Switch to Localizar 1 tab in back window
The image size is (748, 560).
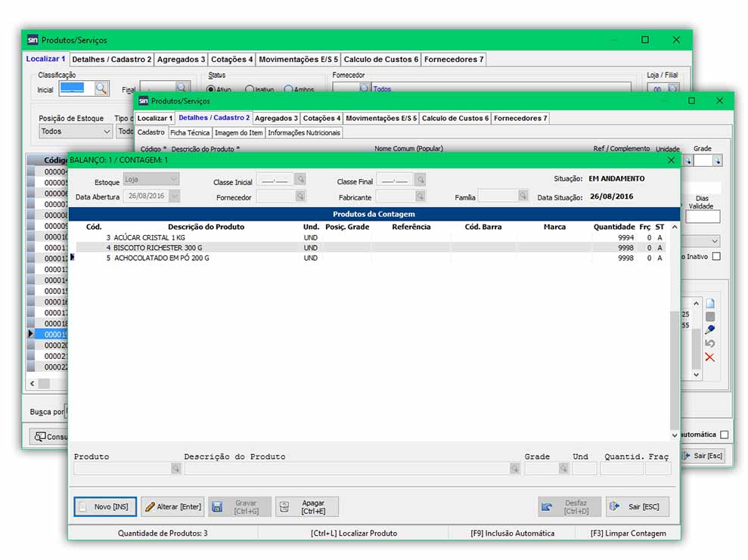click(46, 59)
